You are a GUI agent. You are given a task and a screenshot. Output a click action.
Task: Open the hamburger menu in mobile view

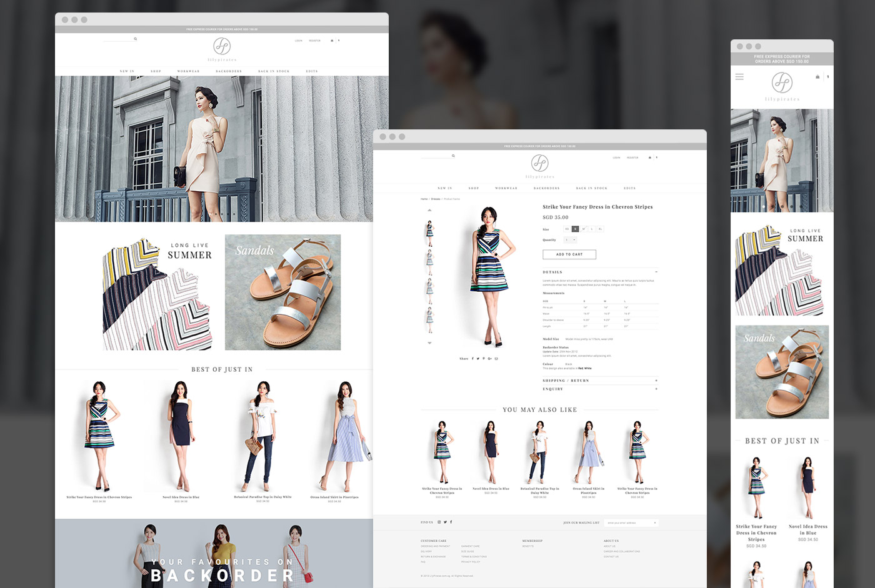[739, 77]
